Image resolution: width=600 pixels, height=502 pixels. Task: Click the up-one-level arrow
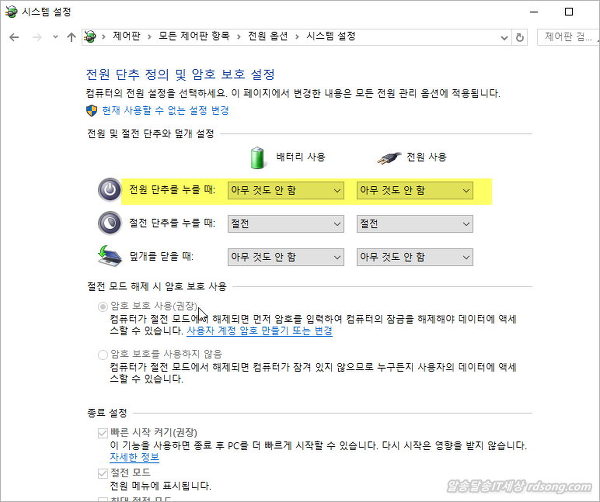(71, 38)
